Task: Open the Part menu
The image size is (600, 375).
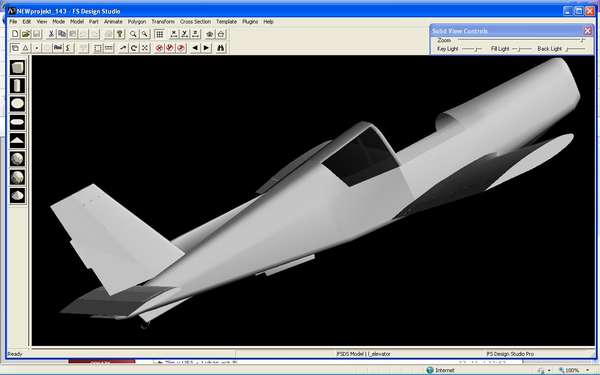Action: coord(94,22)
